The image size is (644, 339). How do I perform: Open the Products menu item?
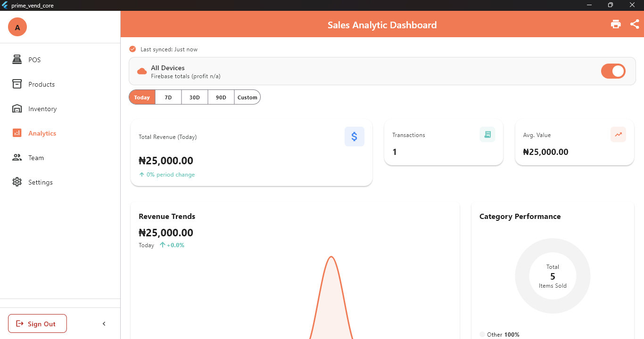60,84
